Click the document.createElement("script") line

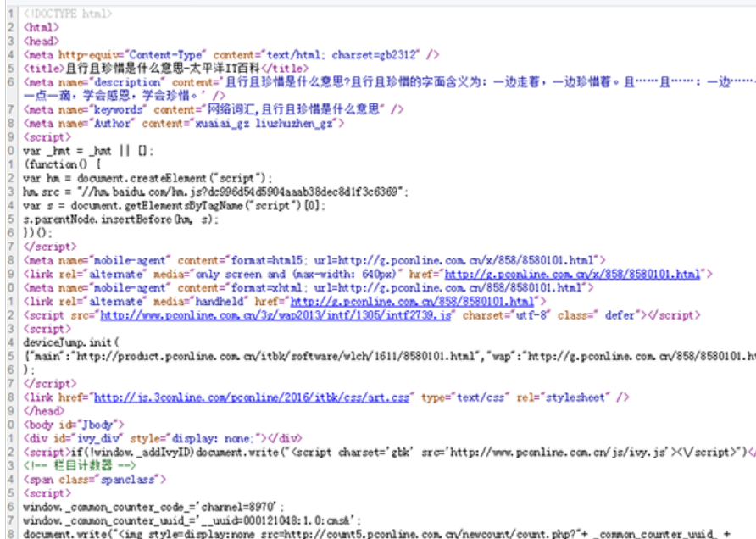tap(147, 178)
